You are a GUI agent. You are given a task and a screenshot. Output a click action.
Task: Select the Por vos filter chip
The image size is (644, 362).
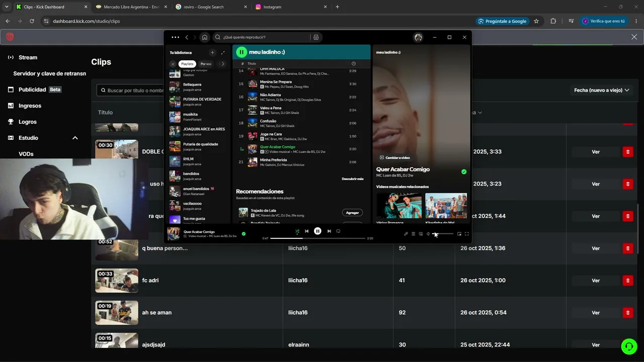[x=206, y=64]
